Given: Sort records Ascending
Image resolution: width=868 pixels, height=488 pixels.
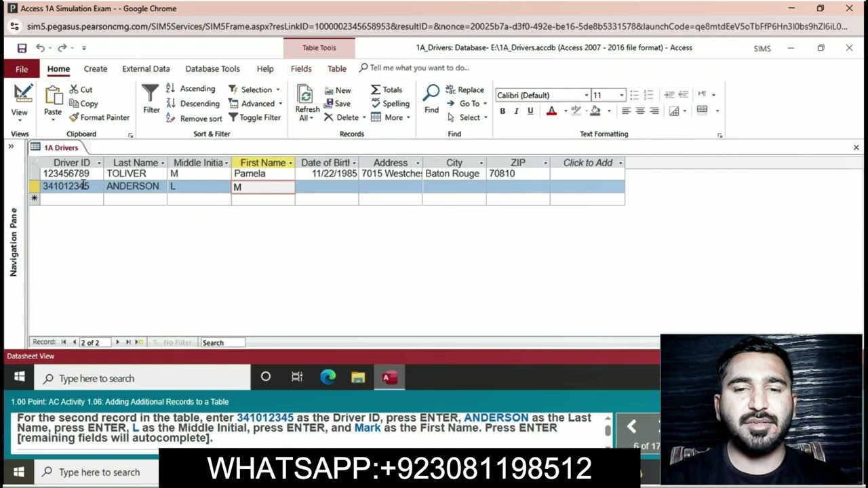Looking at the screenshot, I should click(191, 89).
